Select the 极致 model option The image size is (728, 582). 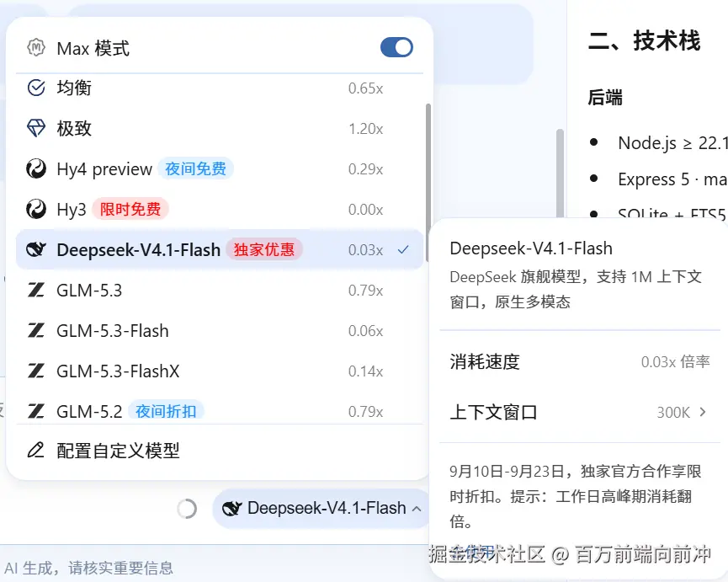220,128
